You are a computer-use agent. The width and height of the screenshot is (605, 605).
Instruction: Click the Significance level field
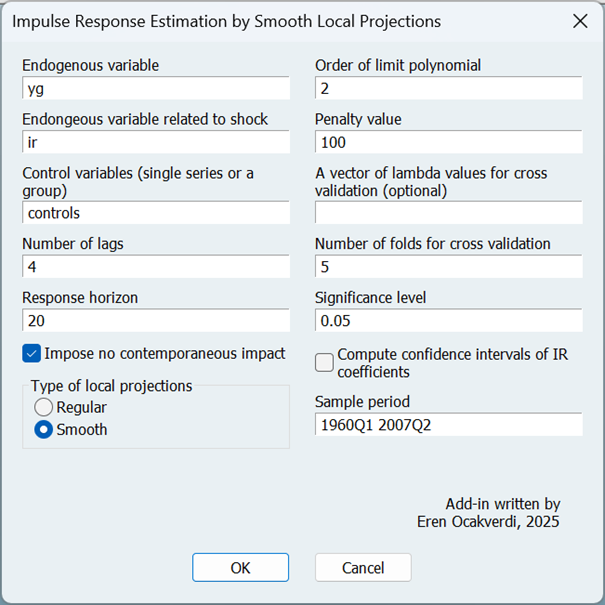448,321
